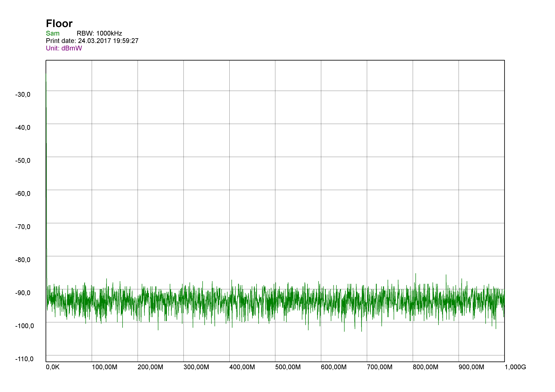Click the -90,0 y-axis label
Image resolution: width=555 pixels, height=392 pixels.
point(23,293)
